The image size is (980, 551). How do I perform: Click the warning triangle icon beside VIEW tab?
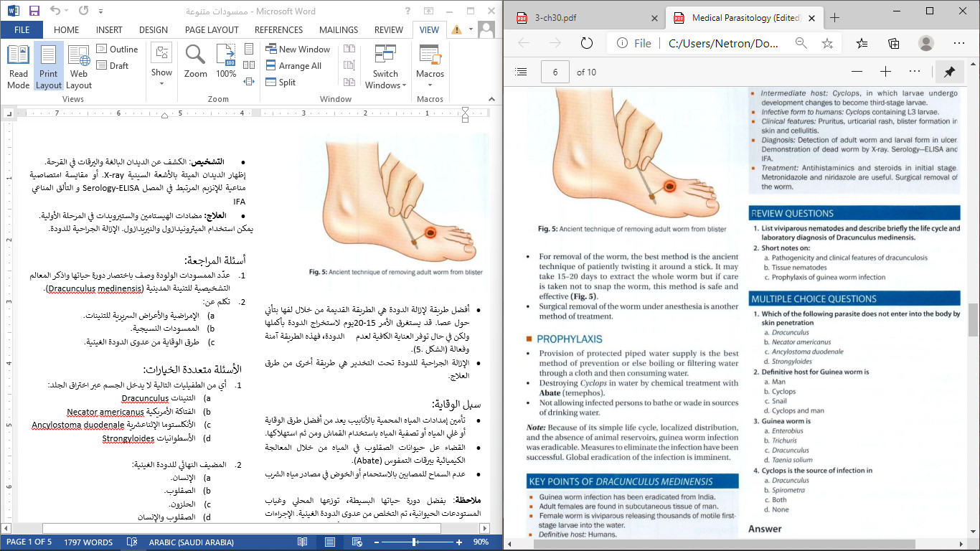(x=456, y=30)
